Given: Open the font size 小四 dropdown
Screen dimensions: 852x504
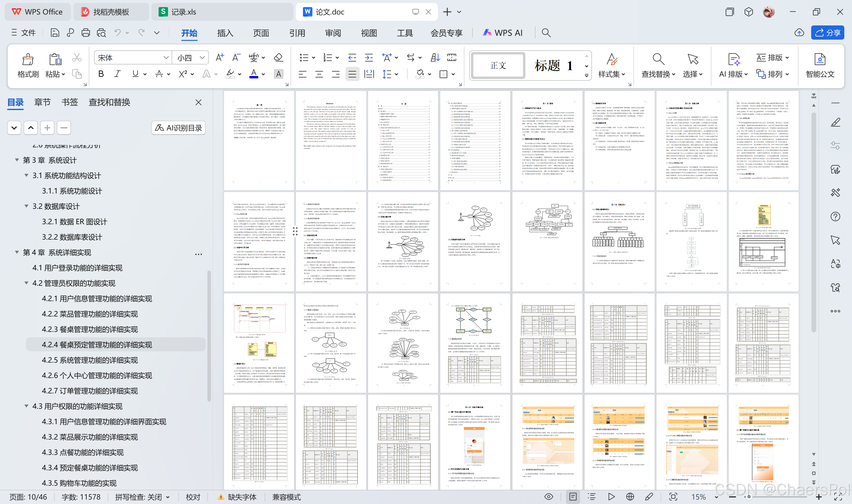Looking at the screenshot, I should click(x=202, y=58).
